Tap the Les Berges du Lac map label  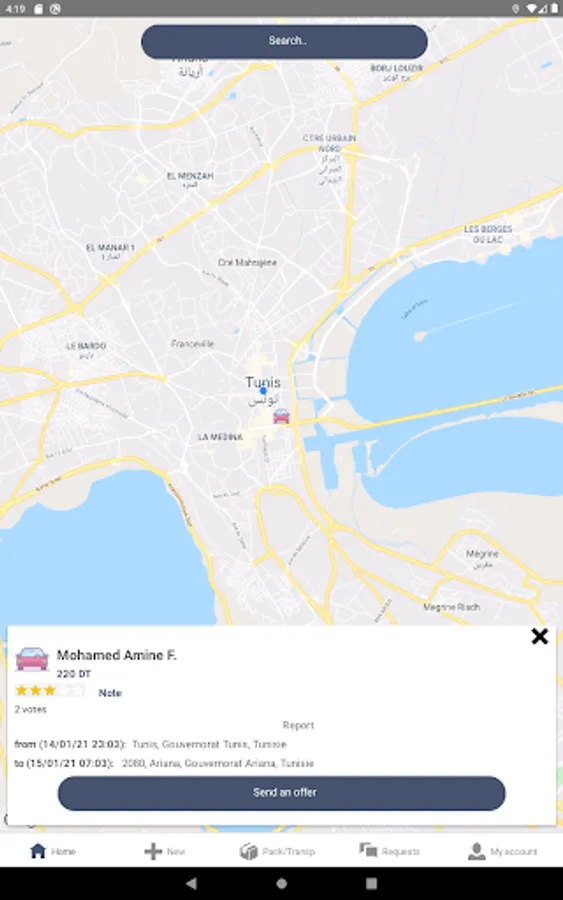pyautogui.click(x=488, y=234)
